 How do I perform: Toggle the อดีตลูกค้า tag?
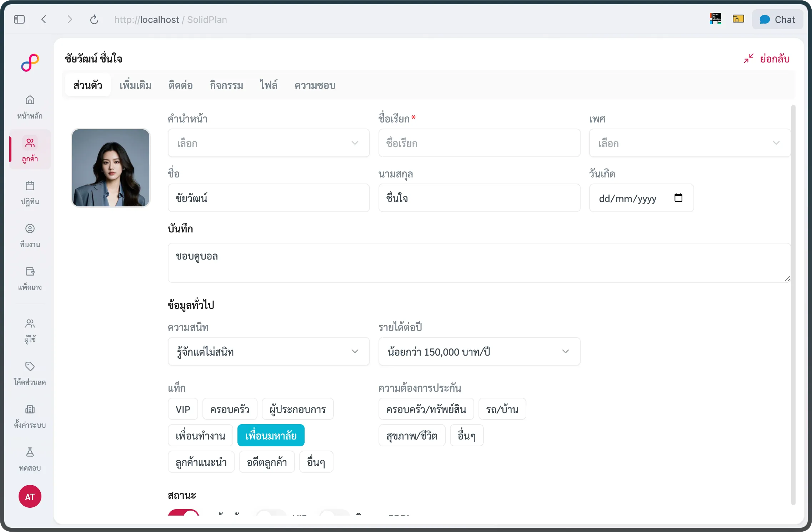tap(267, 462)
